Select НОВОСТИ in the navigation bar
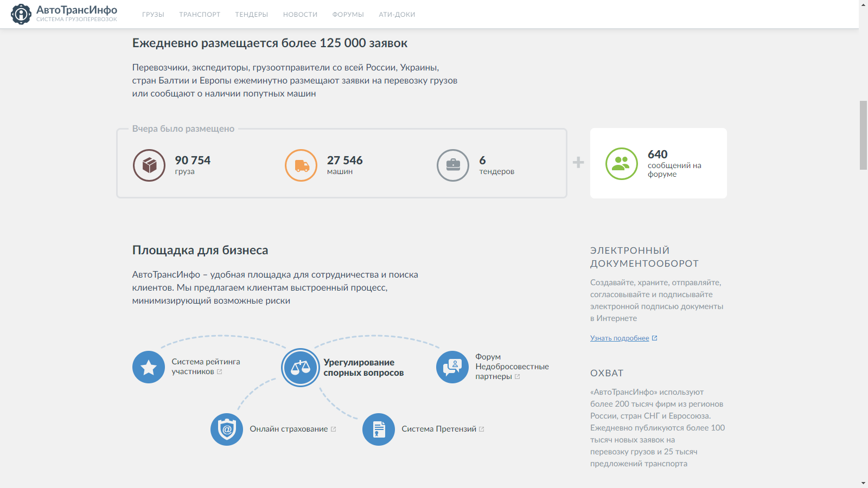Viewport: 868px width, 488px height. 300,15
